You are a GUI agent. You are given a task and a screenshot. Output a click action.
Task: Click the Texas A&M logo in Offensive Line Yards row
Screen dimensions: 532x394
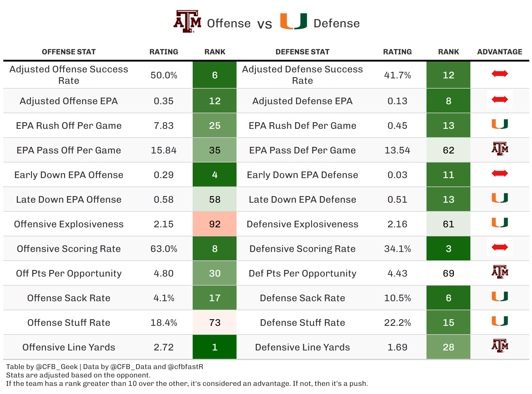pos(500,346)
